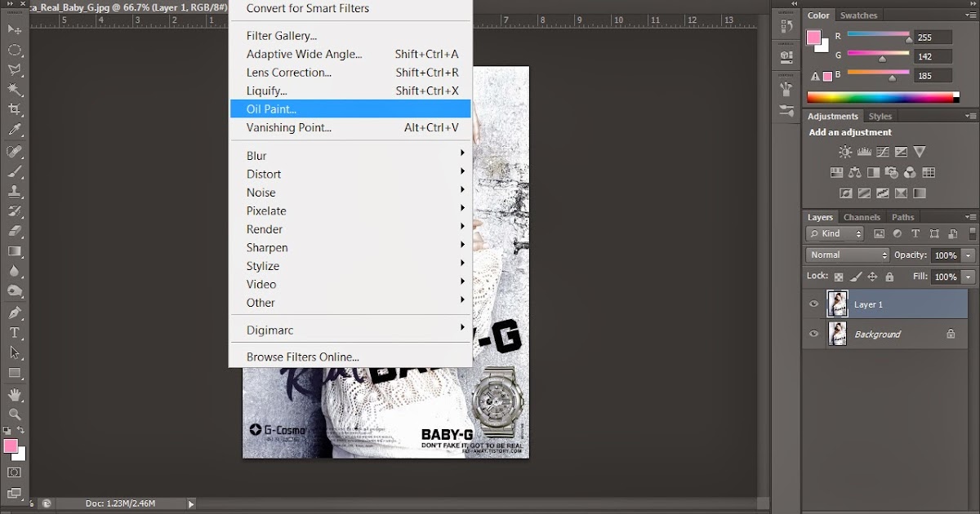Select the History Brush tool
The image size is (980, 514).
tap(15, 212)
